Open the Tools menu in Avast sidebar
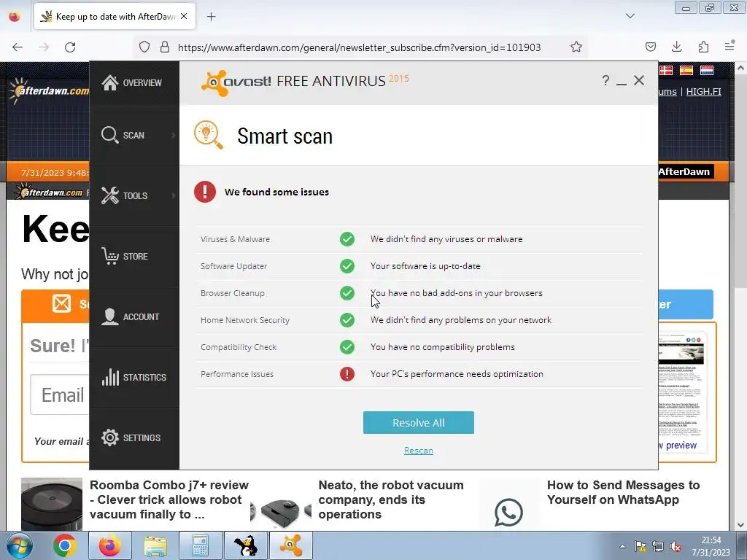The image size is (747, 560). pyautogui.click(x=134, y=195)
